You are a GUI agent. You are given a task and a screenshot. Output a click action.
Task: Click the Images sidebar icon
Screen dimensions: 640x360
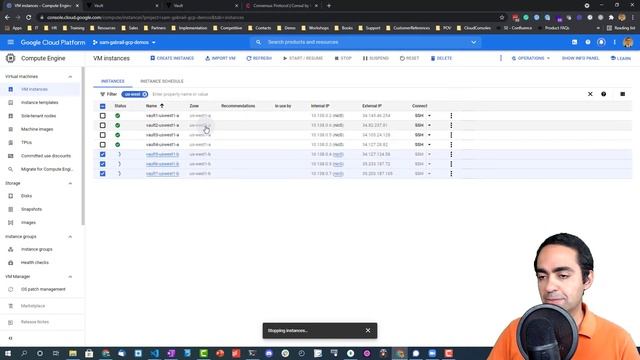click(11, 222)
